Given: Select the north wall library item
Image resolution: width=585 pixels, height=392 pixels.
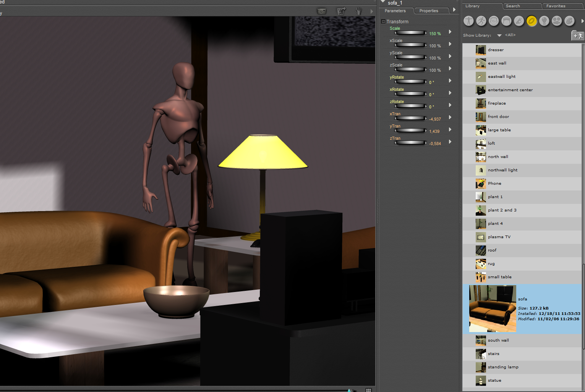Looking at the screenshot, I should [x=522, y=157].
